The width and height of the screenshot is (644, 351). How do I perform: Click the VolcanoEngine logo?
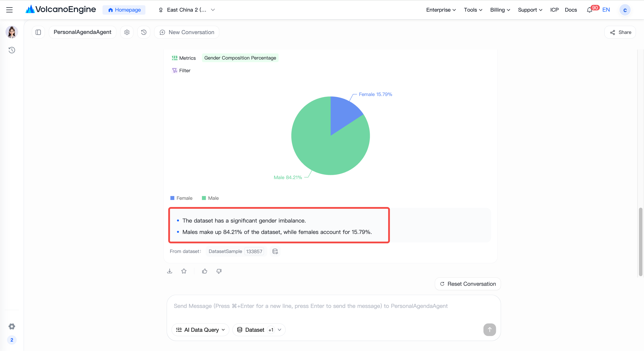[61, 9]
